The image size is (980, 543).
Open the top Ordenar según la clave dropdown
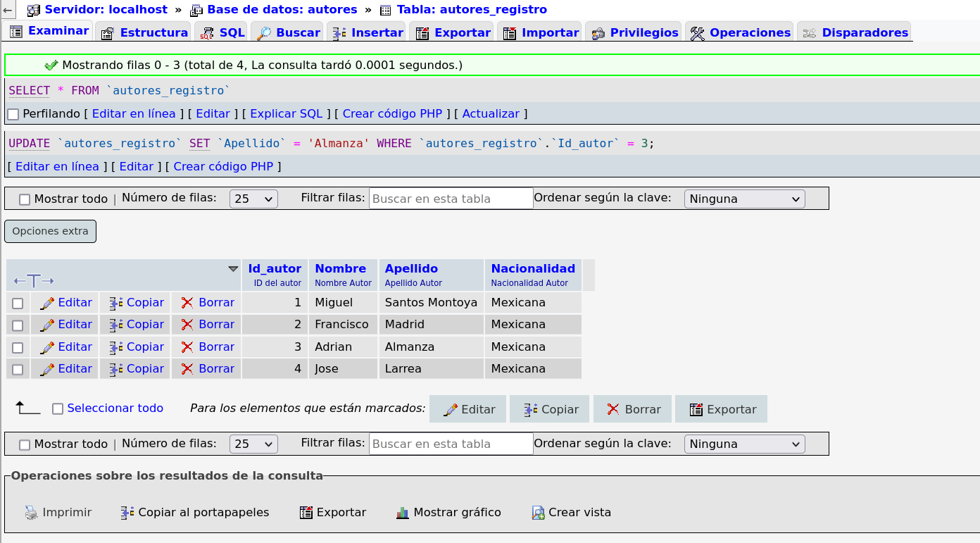coord(744,199)
